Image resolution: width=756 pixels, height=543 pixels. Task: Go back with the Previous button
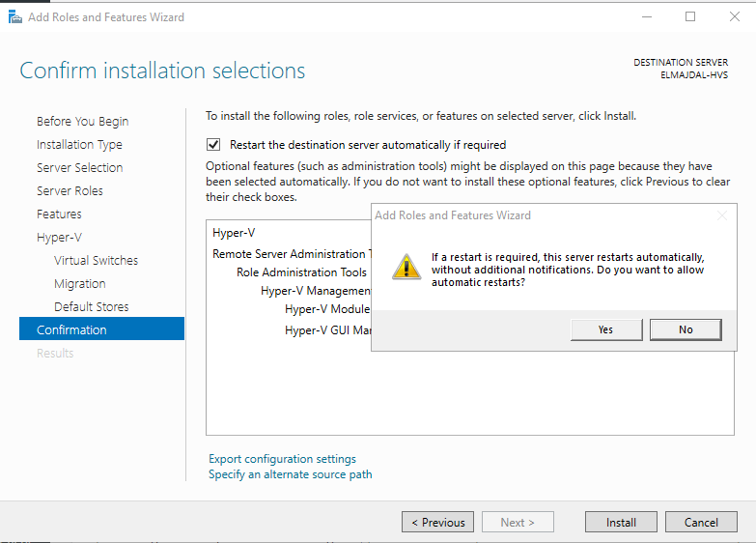(437, 523)
